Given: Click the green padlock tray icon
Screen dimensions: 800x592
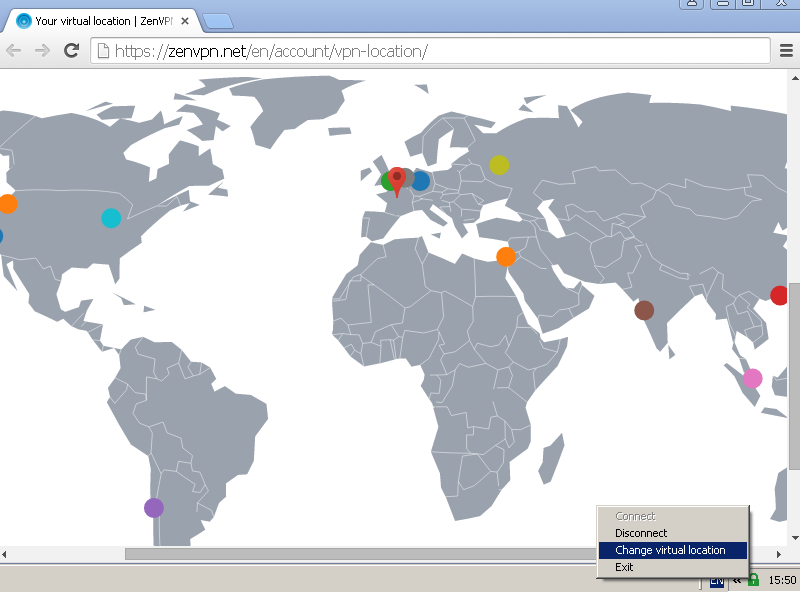Looking at the screenshot, I should pos(753,580).
